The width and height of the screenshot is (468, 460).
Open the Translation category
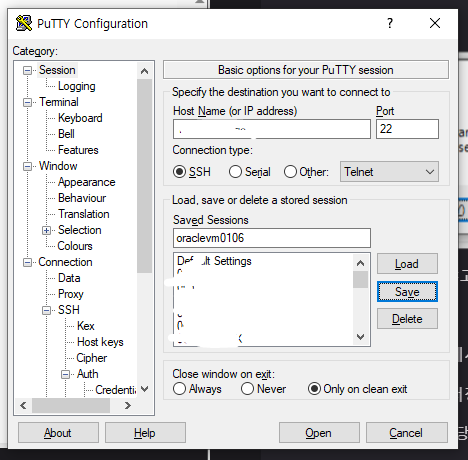(84, 214)
